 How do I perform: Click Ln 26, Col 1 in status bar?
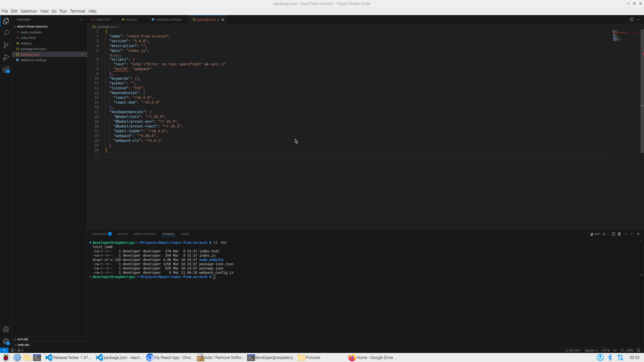(573, 350)
